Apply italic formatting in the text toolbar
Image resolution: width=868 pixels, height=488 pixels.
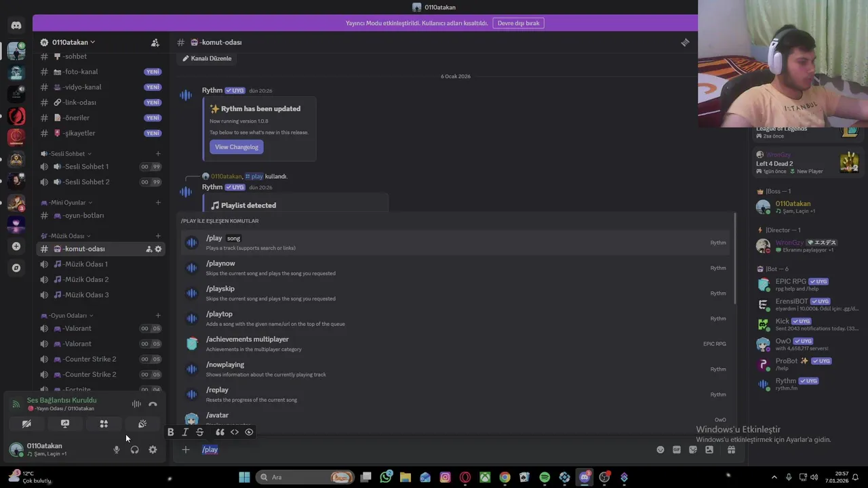click(185, 432)
